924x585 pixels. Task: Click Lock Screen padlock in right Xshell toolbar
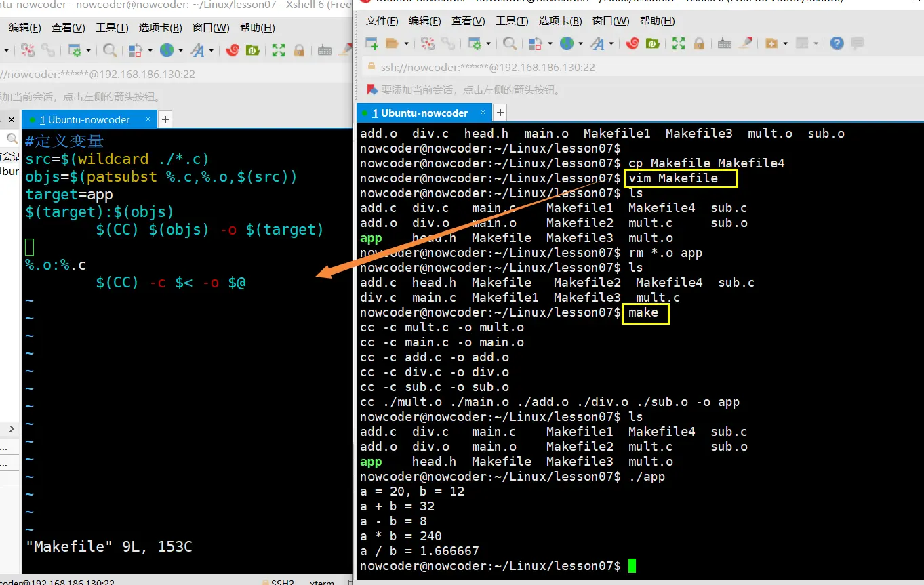click(x=699, y=43)
